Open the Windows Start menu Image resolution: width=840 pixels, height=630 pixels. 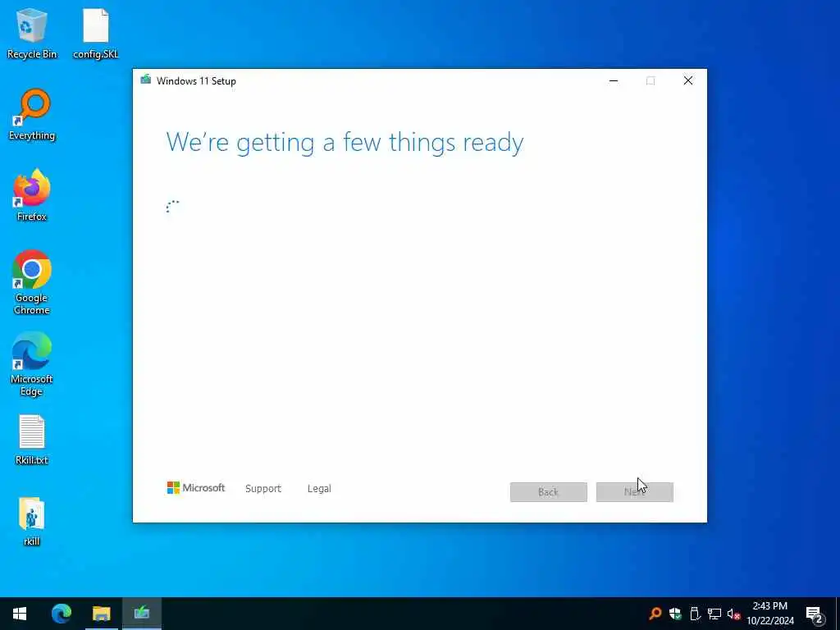click(20, 614)
